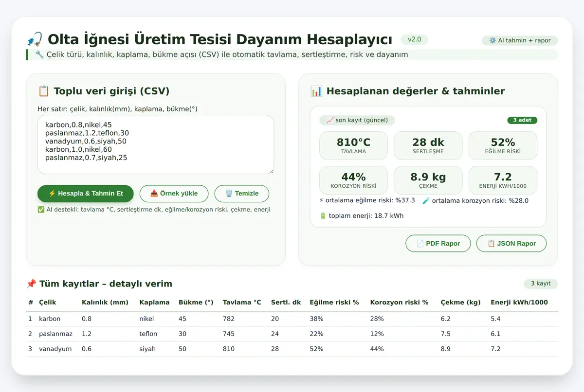Click the lightning icon before ortalama eğilme riski

coord(321,200)
